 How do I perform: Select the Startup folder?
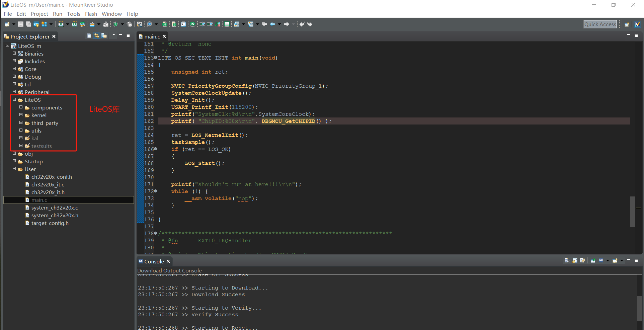pos(33,161)
